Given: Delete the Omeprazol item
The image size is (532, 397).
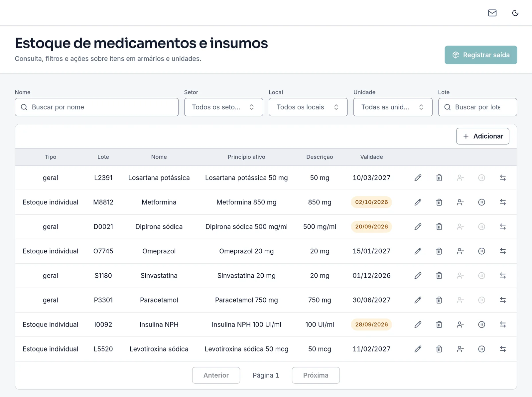Looking at the screenshot, I should (x=439, y=251).
